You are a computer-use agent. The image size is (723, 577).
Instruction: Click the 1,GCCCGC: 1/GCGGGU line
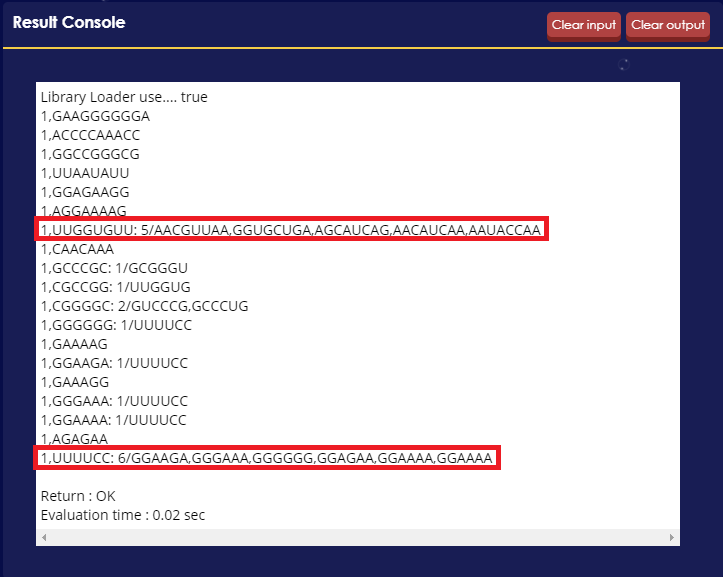pyautogui.click(x=114, y=268)
